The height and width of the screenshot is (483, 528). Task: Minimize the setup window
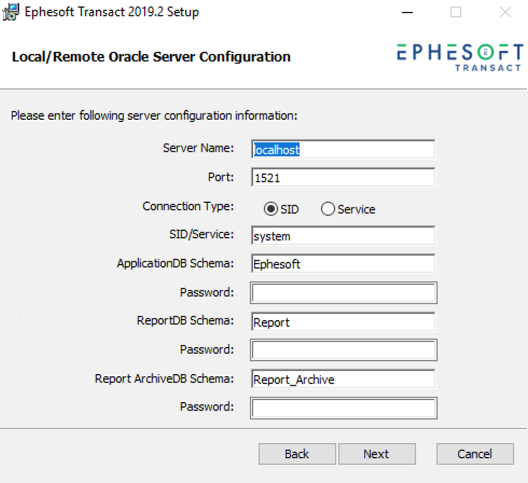pyautogui.click(x=407, y=12)
